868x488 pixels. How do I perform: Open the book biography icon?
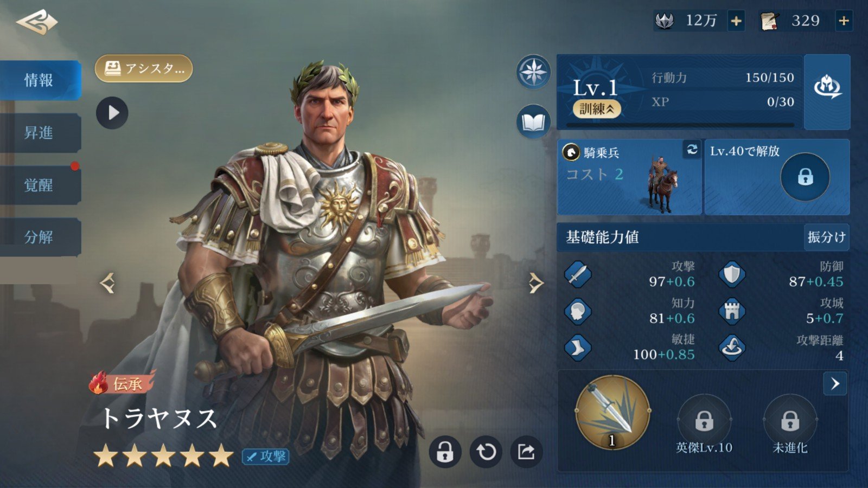(533, 122)
